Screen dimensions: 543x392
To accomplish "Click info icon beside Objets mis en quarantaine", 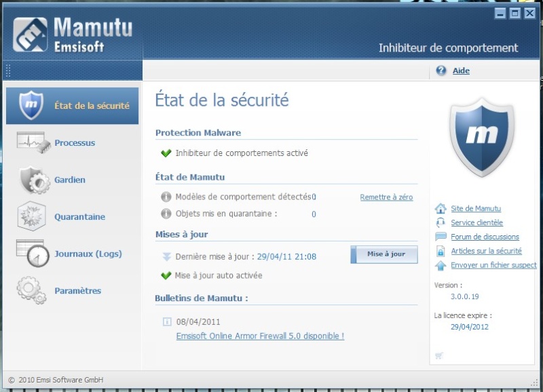I will click(166, 214).
